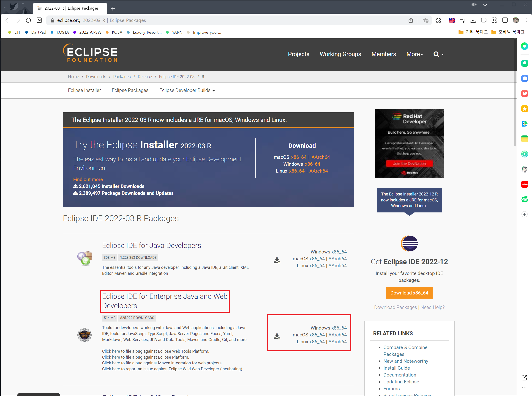Toggle the tab audio mute speaker icon
Screen dimensions: 532x396
474,5
